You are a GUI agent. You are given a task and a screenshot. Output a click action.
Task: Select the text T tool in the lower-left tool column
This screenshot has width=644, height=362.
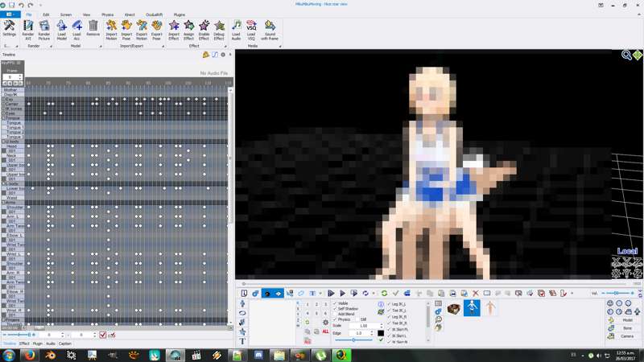(x=242, y=341)
